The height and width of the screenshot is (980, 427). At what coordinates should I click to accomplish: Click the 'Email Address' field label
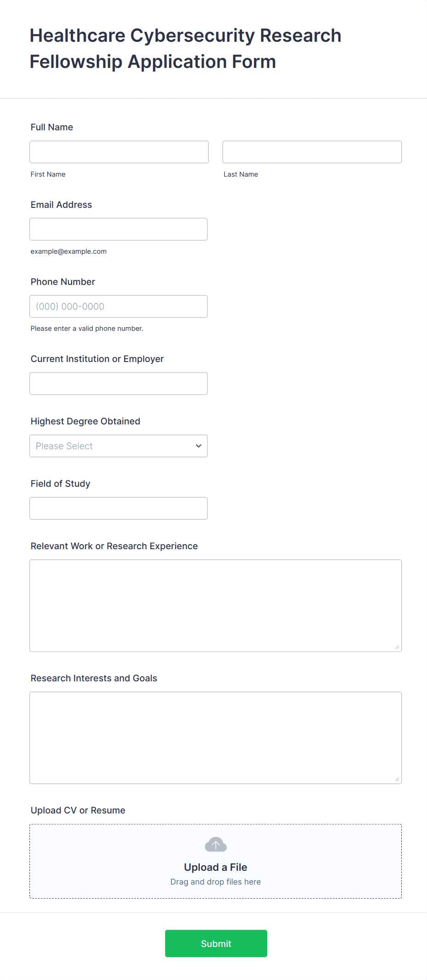[x=62, y=205]
